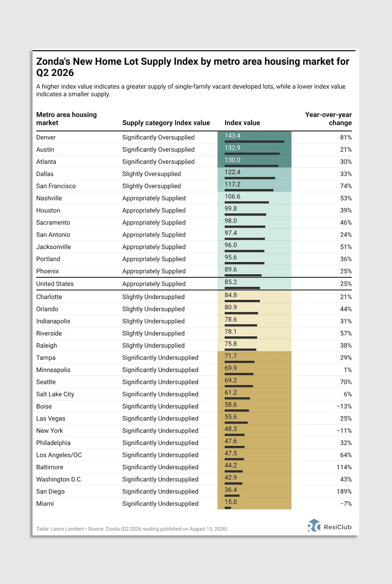Select Dallas Slightly Oversupplied category text

pos(152,174)
